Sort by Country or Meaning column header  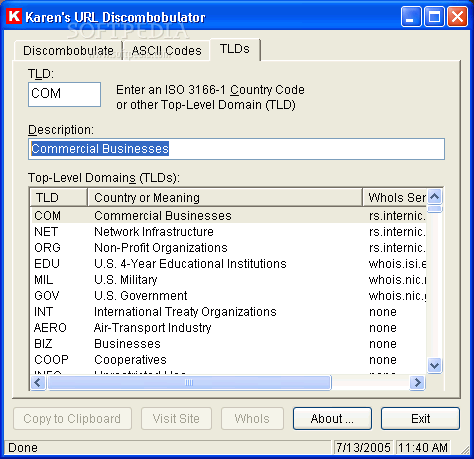coord(225,197)
